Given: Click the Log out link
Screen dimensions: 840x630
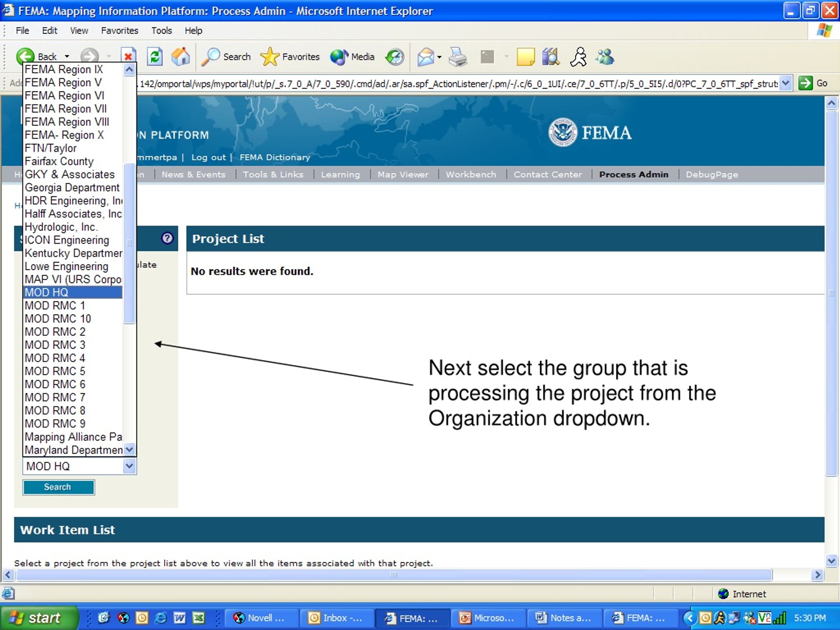Looking at the screenshot, I should point(208,157).
